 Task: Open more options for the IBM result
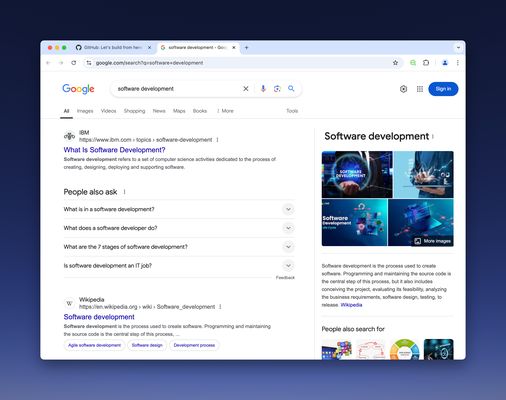pos(217,140)
